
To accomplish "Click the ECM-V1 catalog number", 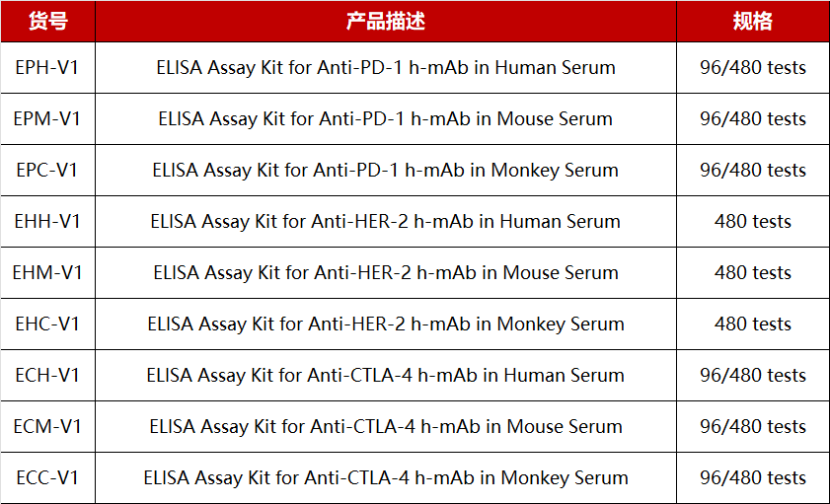I will (x=47, y=427).
